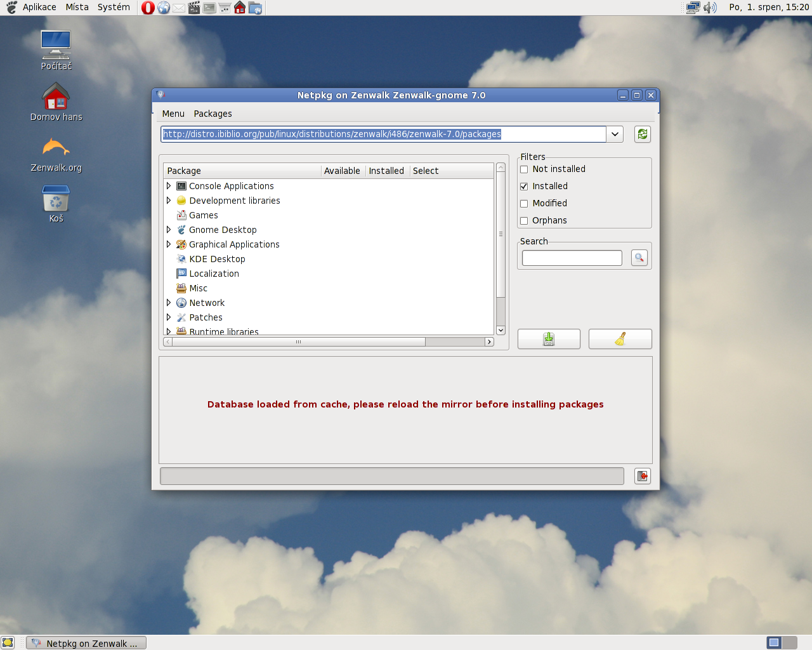Click the Select column header
This screenshot has height=650, width=812.
tap(451, 171)
